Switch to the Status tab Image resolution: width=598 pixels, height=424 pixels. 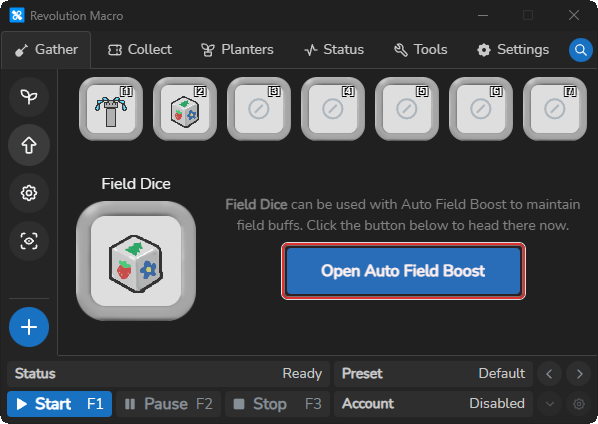pyautogui.click(x=334, y=50)
